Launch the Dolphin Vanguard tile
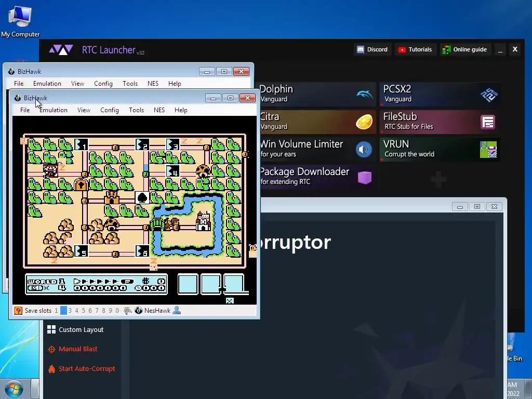Screen dimensions: 532x399 (318, 94)
